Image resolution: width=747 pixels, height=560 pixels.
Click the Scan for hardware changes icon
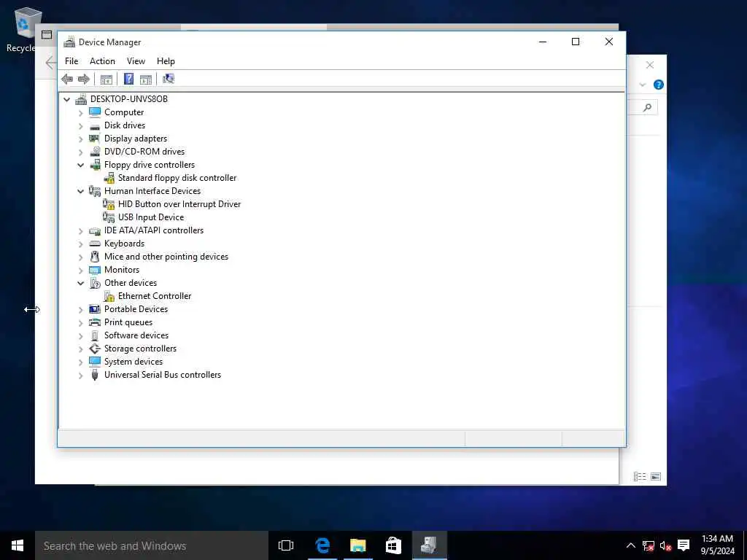pyautogui.click(x=169, y=79)
